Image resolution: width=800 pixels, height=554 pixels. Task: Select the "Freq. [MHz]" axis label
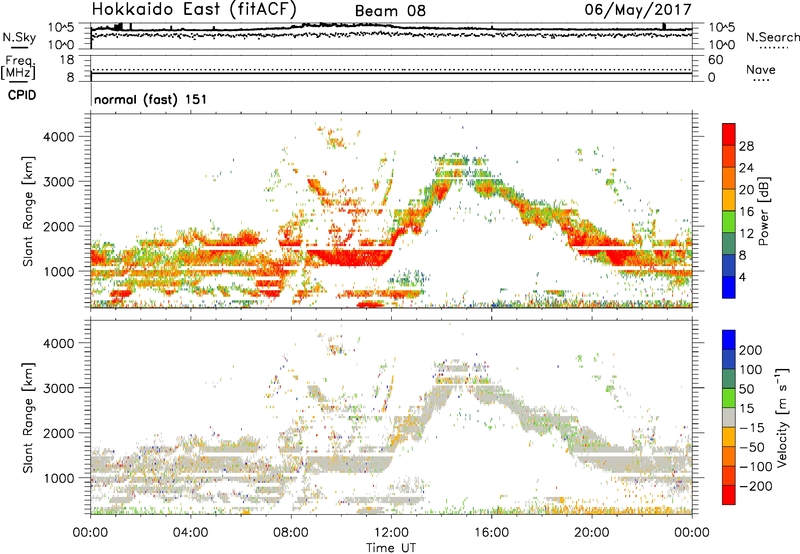[x=18, y=67]
